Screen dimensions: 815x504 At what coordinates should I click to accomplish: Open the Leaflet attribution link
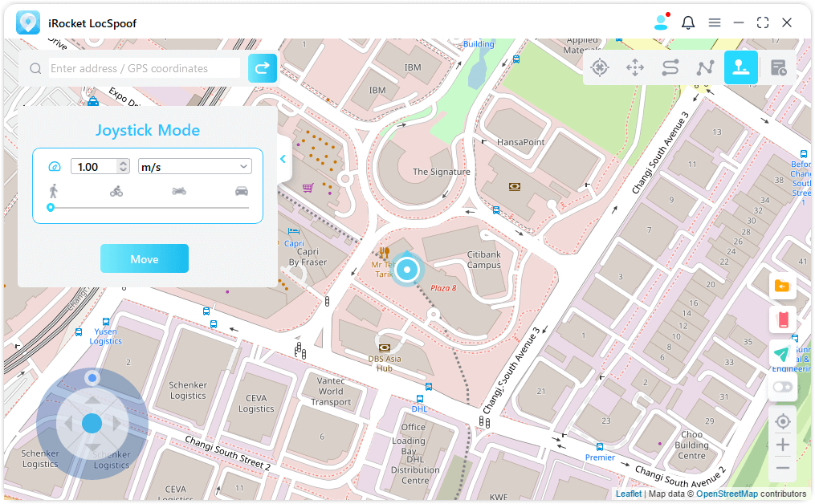pos(629,494)
